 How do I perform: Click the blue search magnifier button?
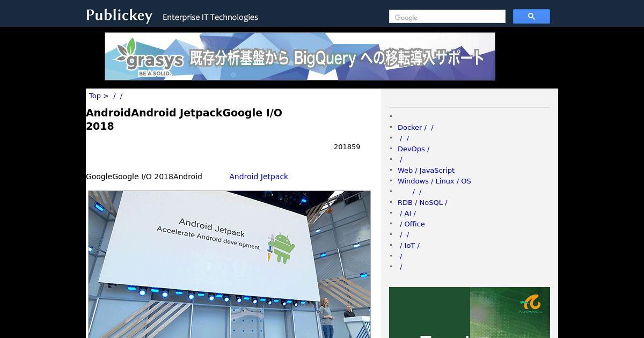531,17
